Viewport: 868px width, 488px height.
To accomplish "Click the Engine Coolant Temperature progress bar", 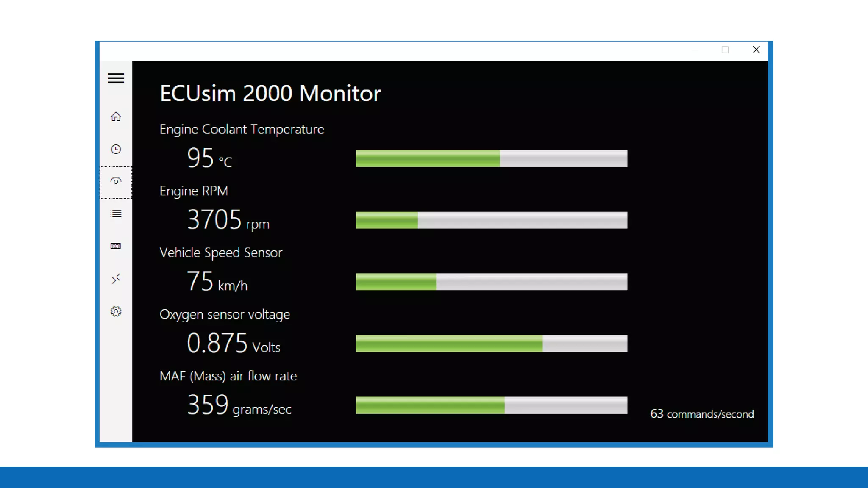I will point(491,158).
